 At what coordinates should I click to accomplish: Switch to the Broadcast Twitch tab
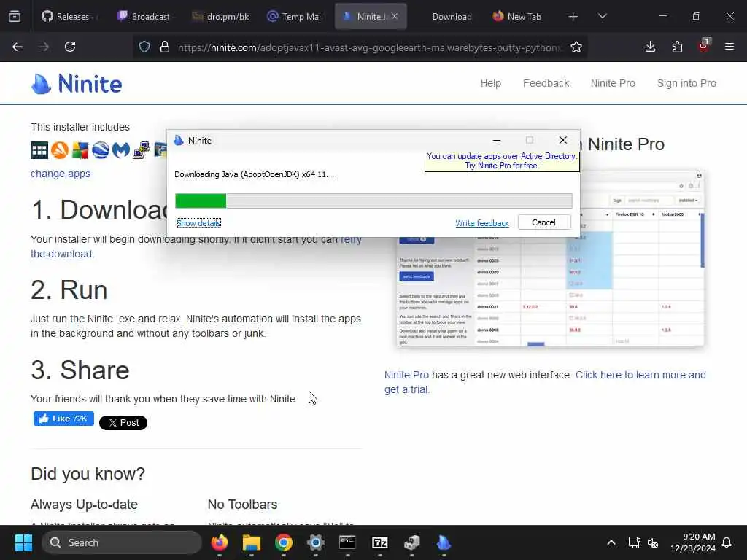point(144,16)
